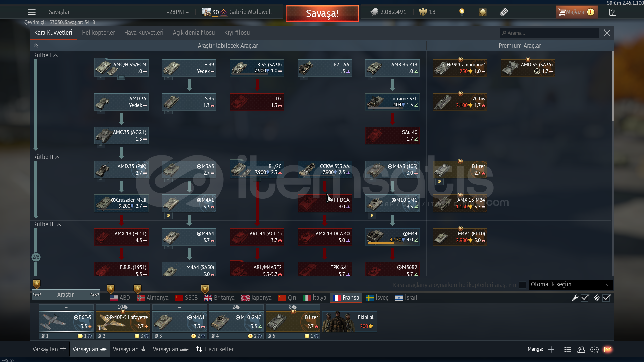Click the Araştır research button
This screenshot has width=644, height=362.
(65, 294)
